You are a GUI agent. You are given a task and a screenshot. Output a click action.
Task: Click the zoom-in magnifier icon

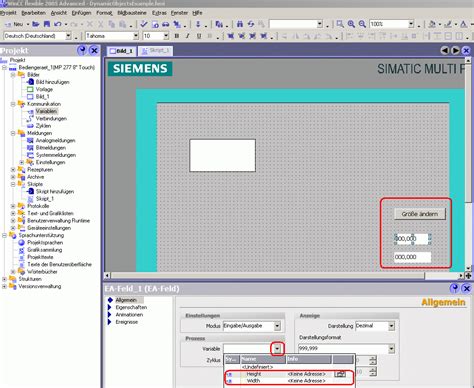coord(351,24)
